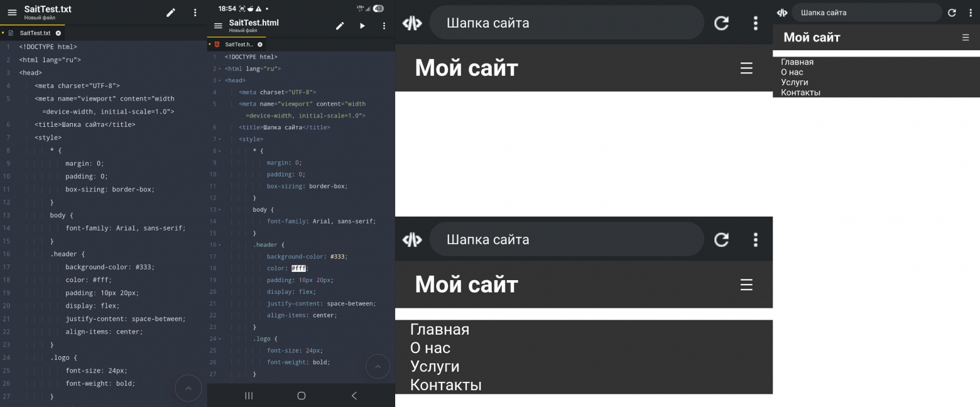Tap the reload icon beside the address bar

[721, 23]
